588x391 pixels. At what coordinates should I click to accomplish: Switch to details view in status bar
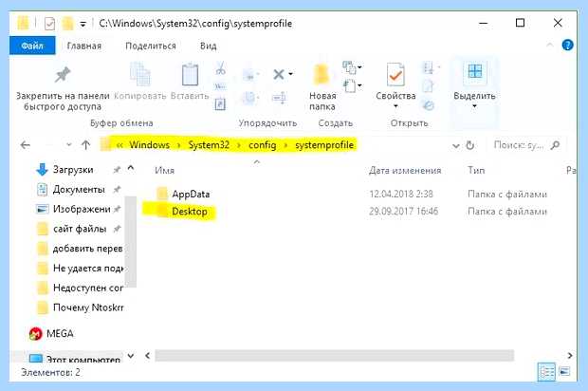546,372
